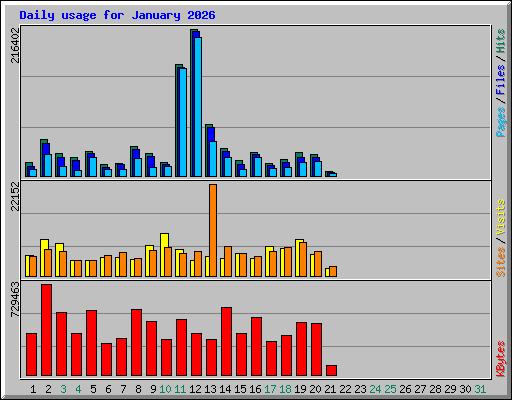The width and height of the screenshot is (512, 400).
Task: Click day 16 on the x-axis
Action: 255,389
